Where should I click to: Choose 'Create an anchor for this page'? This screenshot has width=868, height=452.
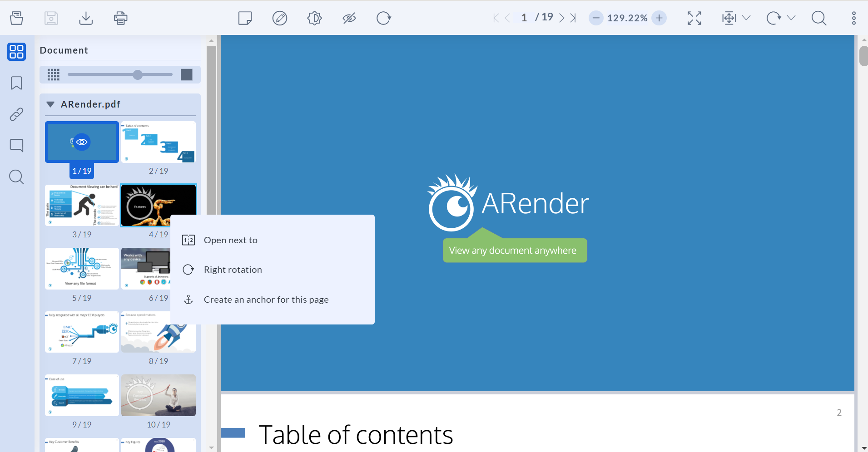(266, 300)
